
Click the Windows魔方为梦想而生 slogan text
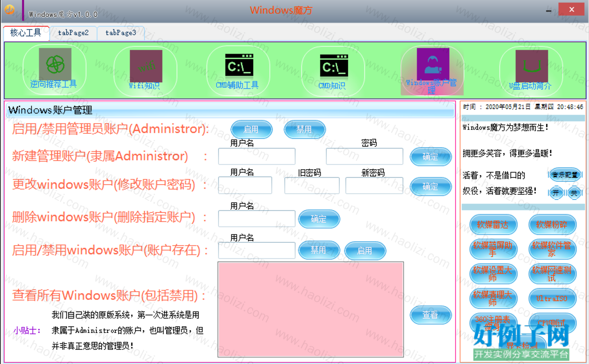[506, 127]
